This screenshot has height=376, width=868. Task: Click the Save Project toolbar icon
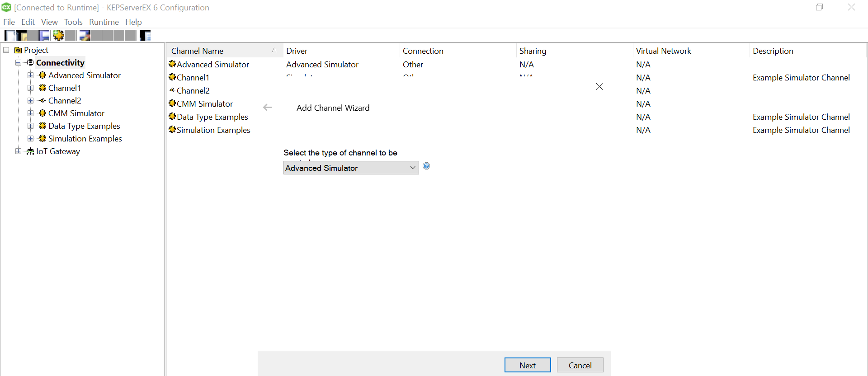[x=44, y=35]
